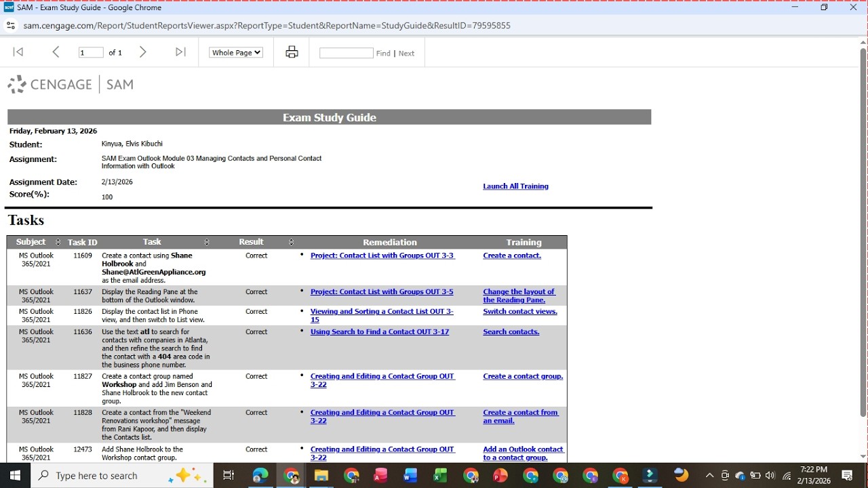Screen dimensions: 868x488
Task: Show hidden system tray icons
Action: click(709, 476)
